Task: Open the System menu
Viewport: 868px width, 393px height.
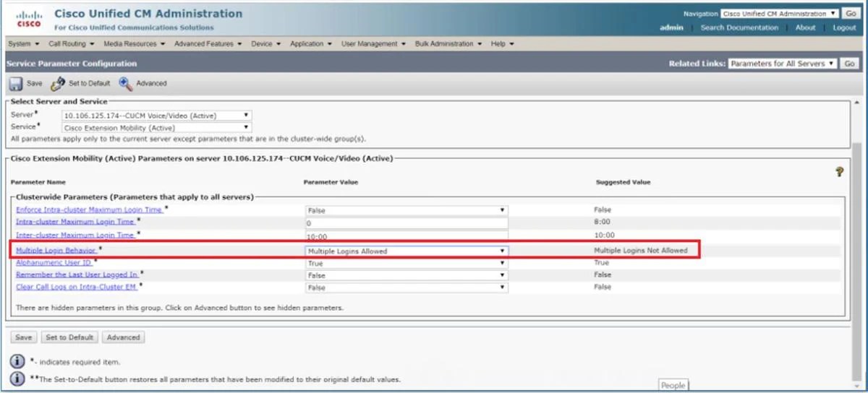Action: point(23,44)
